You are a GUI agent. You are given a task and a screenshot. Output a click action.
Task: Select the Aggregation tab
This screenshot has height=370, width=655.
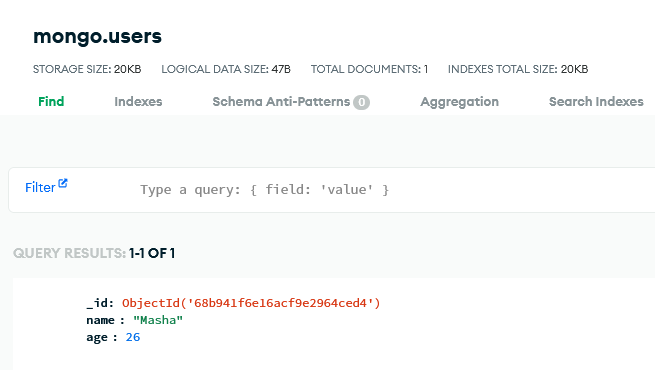[460, 101]
